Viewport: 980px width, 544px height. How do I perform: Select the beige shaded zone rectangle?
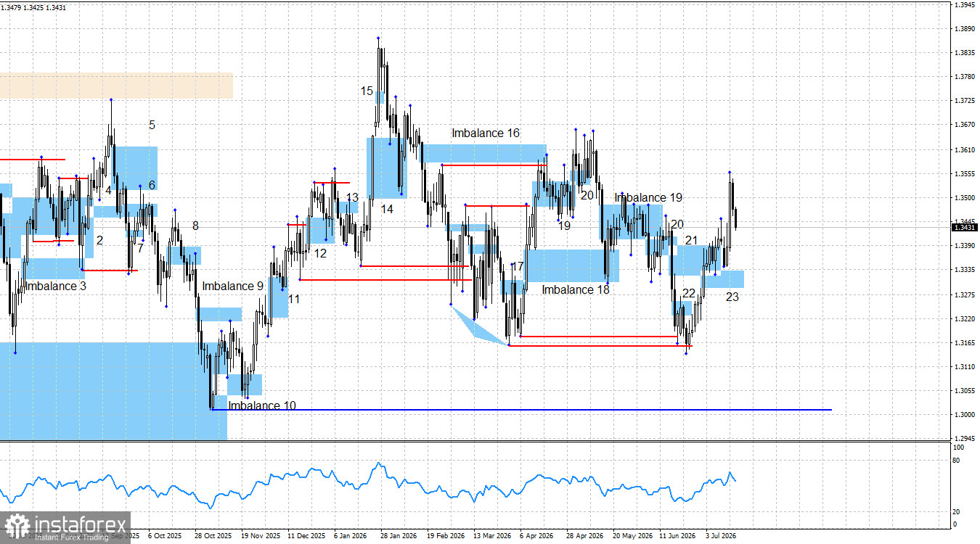[116, 86]
